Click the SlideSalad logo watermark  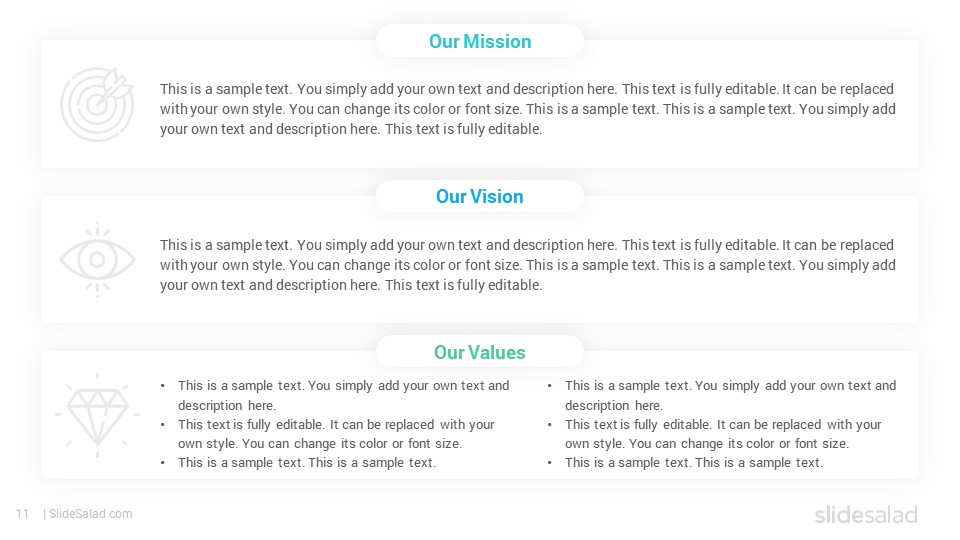(866, 514)
